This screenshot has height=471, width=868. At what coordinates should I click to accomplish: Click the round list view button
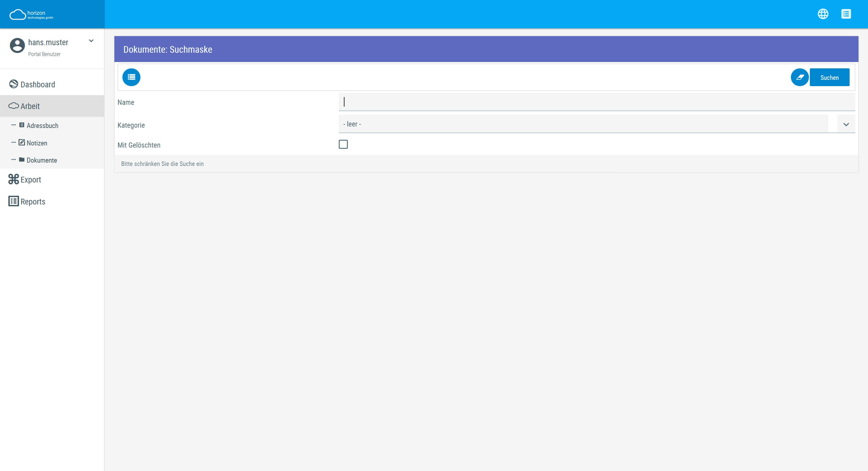click(131, 77)
